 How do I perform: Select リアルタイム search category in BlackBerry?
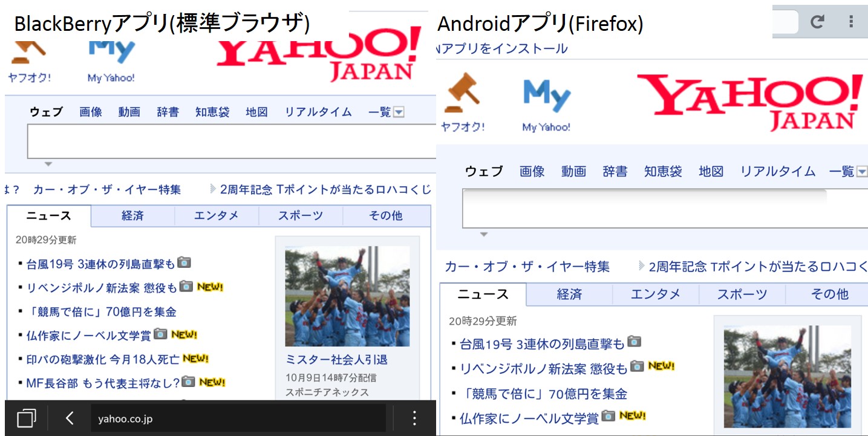click(x=318, y=112)
